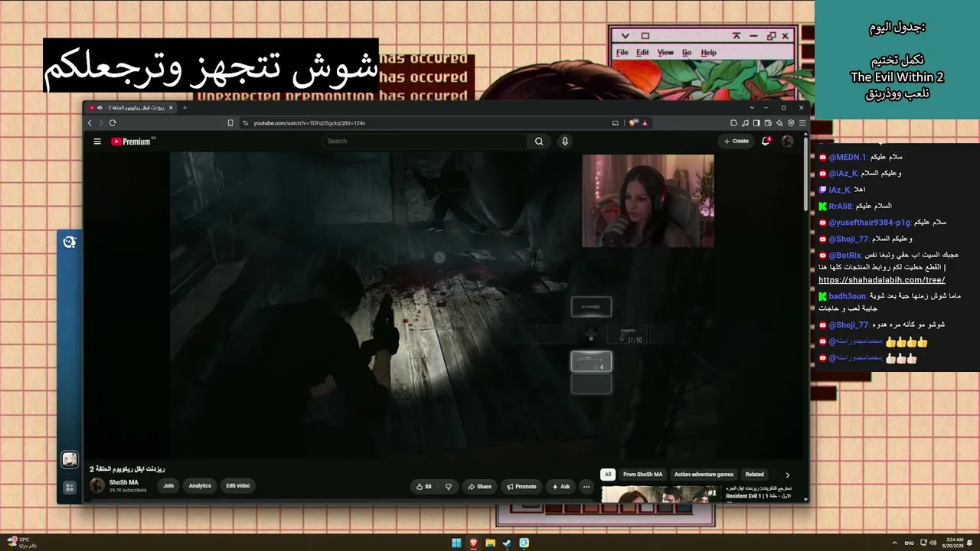980x551 pixels.
Task: Open the Brave Shields lion icon
Action: pyautogui.click(x=634, y=122)
